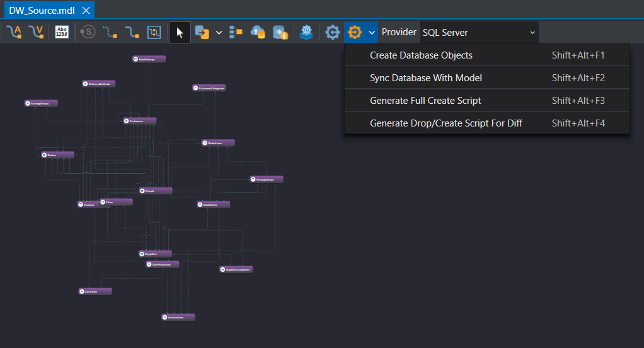
Task: Click the boxed auto-route layout icon
Action: (154, 32)
